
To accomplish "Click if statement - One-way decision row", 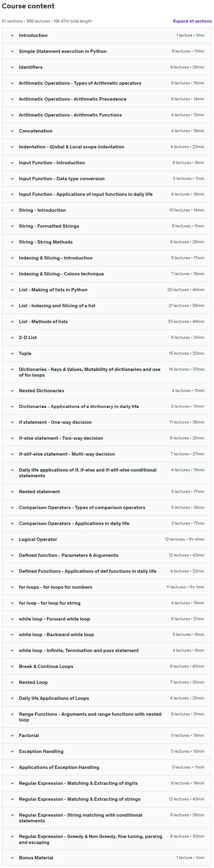I will pos(107,422).
